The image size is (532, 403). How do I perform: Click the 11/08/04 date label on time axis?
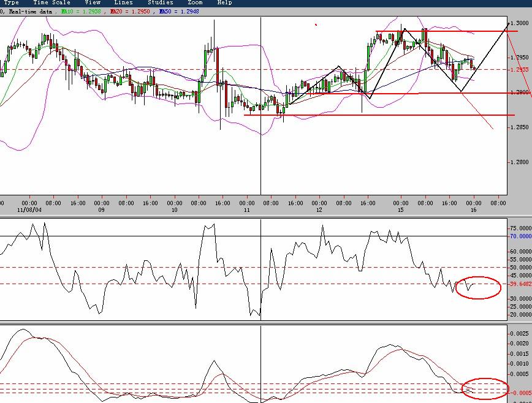pyautogui.click(x=29, y=210)
